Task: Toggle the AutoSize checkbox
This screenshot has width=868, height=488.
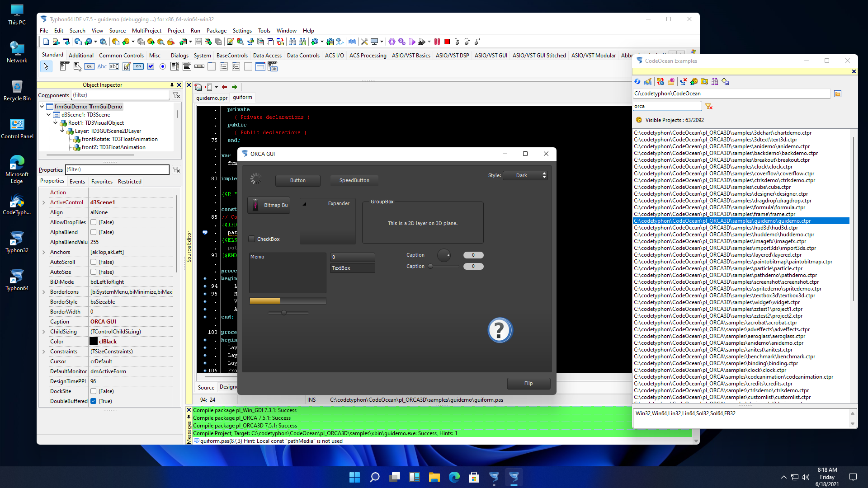Action: pos(93,272)
